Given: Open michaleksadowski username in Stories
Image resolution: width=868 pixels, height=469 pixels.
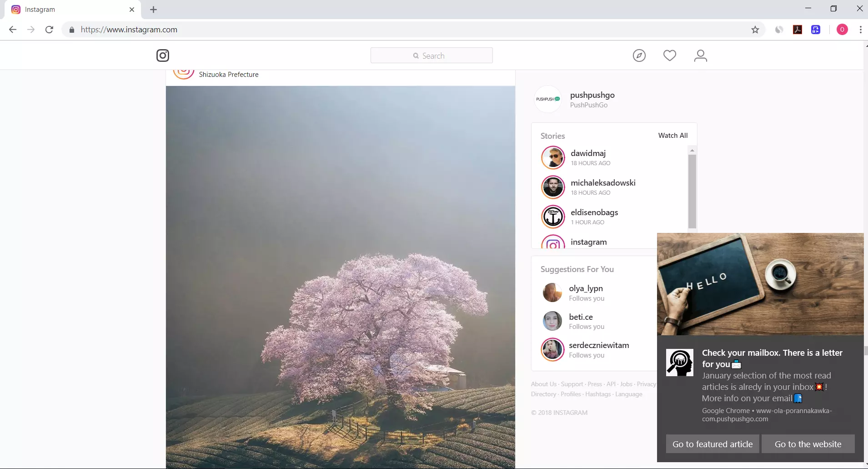Looking at the screenshot, I should (603, 183).
